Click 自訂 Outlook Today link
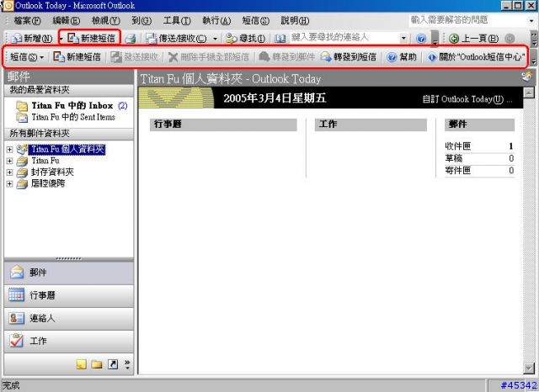Screen dimensions: 539x392 pyautogui.click(x=467, y=99)
